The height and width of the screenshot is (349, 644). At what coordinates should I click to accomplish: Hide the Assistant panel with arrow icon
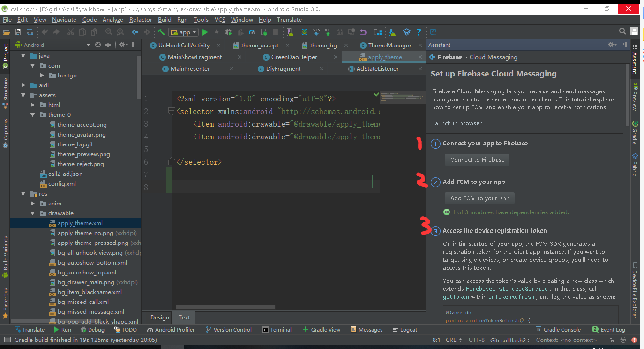coord(624,45)
